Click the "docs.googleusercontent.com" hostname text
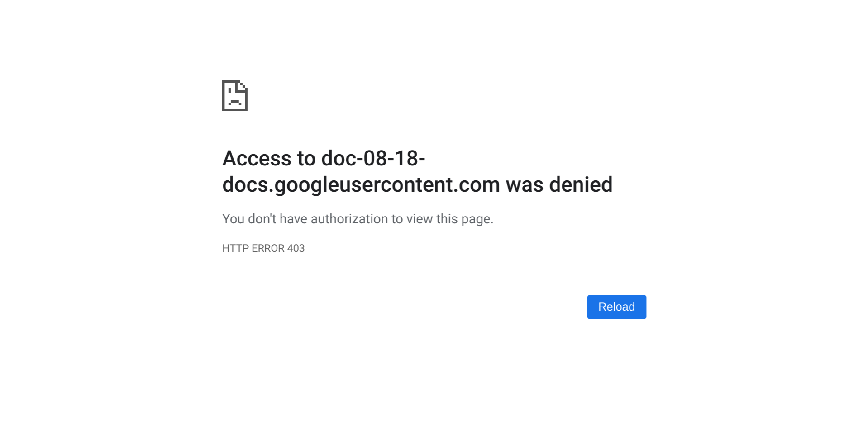The width and height of the screenshot is (868, 430). 361,185
